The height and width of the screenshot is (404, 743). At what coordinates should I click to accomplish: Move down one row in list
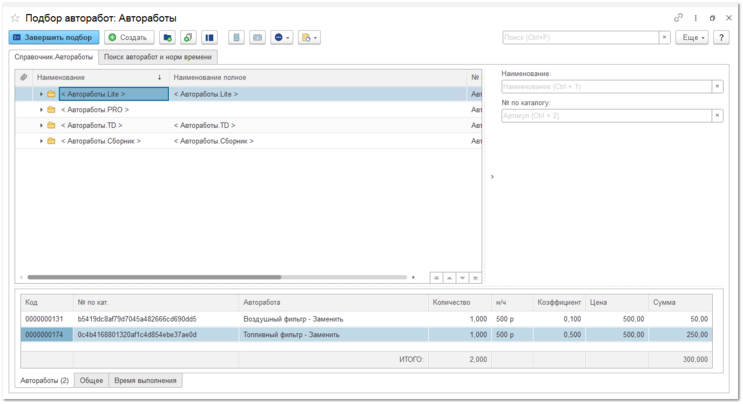point(462,278)
